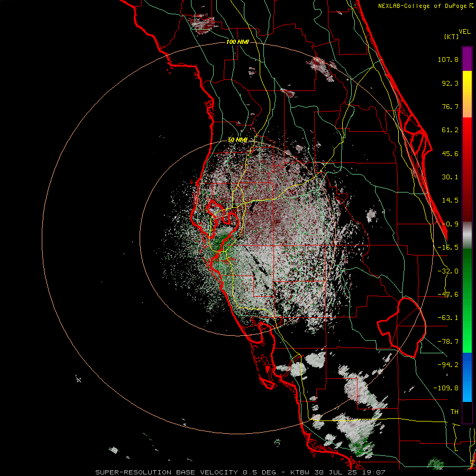Click the [KT] units label
476x476 pixels.
pyautogui.click(x=451, y=36)
